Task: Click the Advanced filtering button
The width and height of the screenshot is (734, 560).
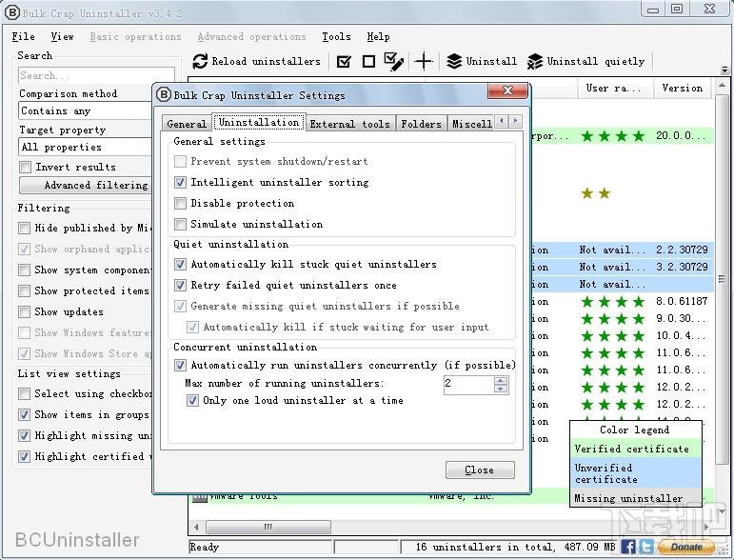Action: click(x=87, y=186)
